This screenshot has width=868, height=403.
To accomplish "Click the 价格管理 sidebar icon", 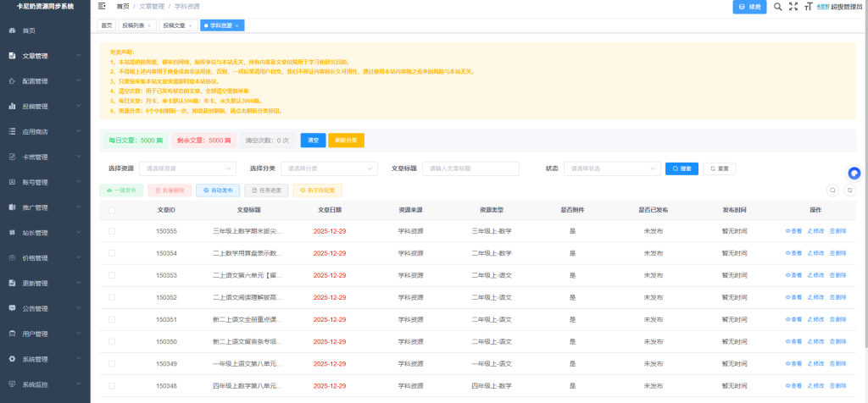I will click(x=12, y=258).
